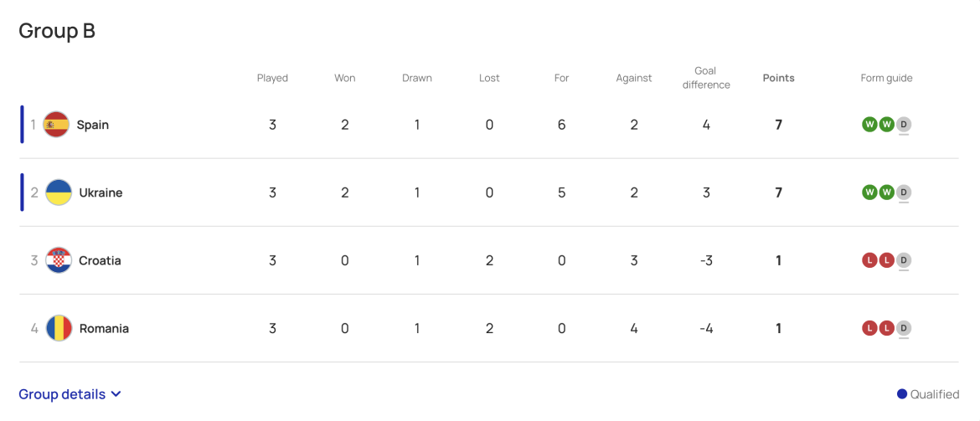Click the Croatia flag icon
This screenshot has width=980, height=421.
tap(59, 260)
